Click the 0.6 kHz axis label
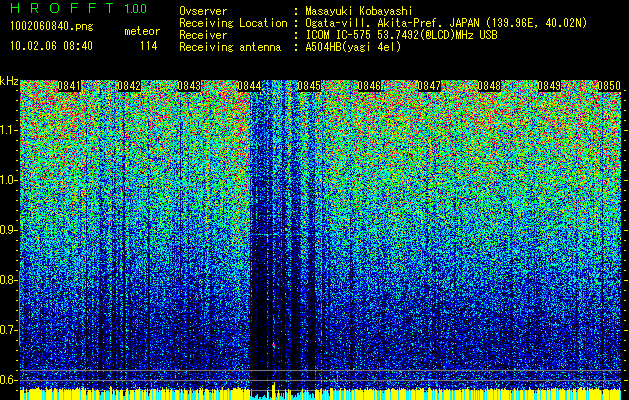 pyautogui.click(x=8, y=380)
